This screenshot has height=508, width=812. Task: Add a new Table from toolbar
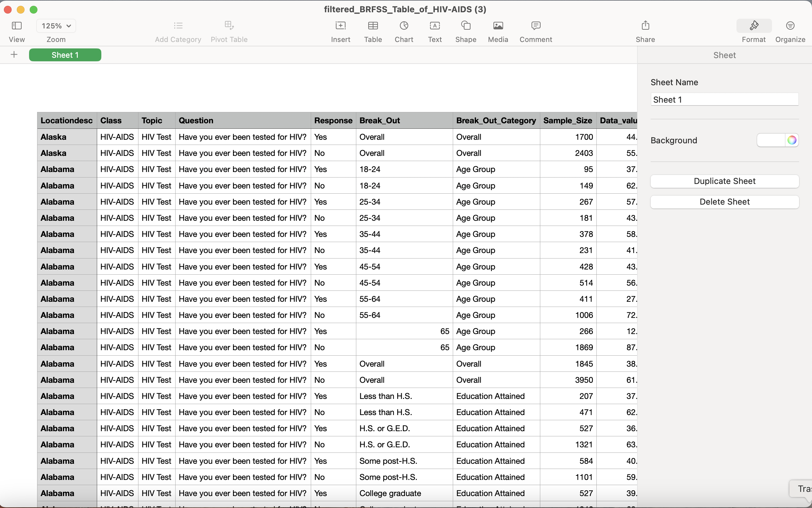click(373, 26)
